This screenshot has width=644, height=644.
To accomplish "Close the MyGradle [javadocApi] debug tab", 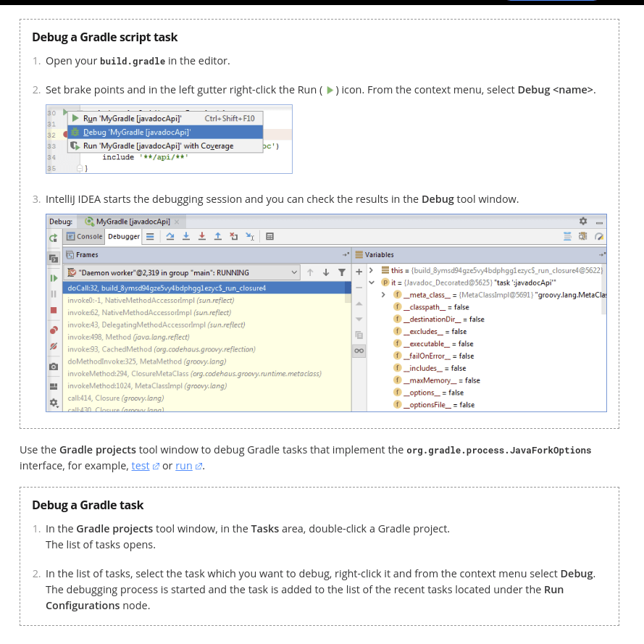I will click(x=177, y=222).
